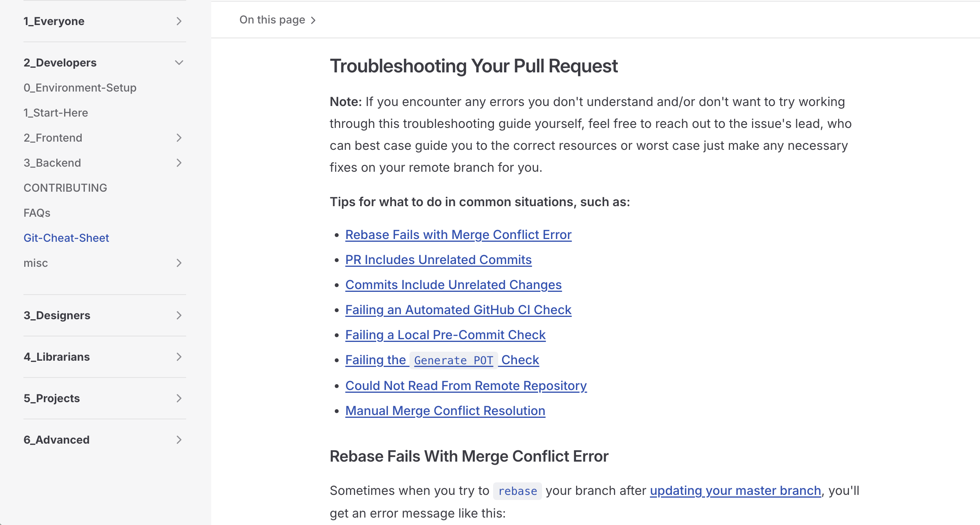The image size is (980, 525).
Task: Open the 'Failing the Generate POT Check' link
Action: (x=442, y=360)
